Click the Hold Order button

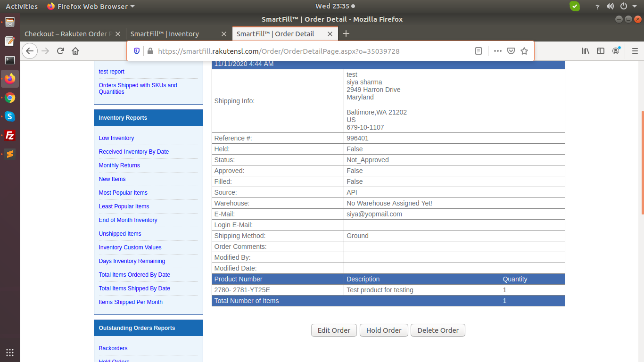point(384,330)
